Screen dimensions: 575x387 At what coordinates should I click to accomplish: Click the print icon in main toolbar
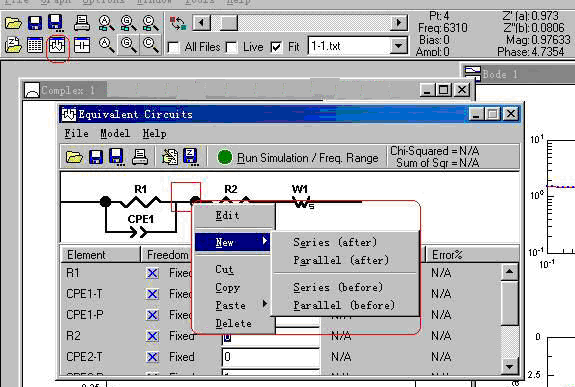[x=81, y=23]
